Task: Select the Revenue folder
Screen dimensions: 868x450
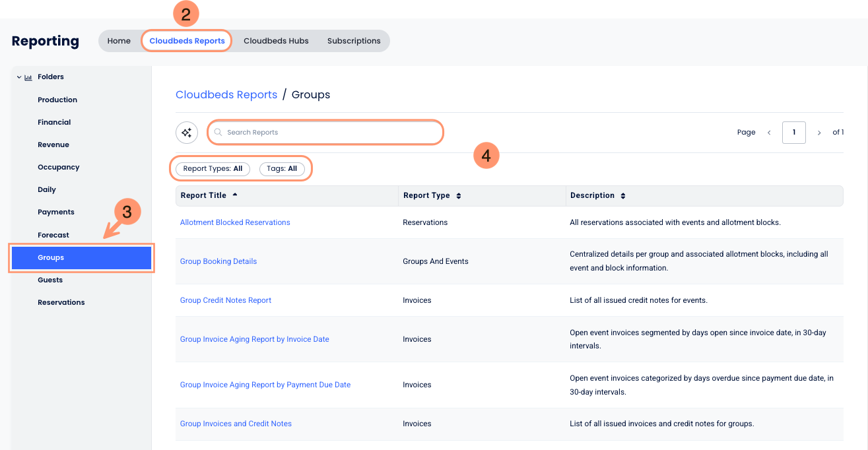Action: [x=53, y=145]
